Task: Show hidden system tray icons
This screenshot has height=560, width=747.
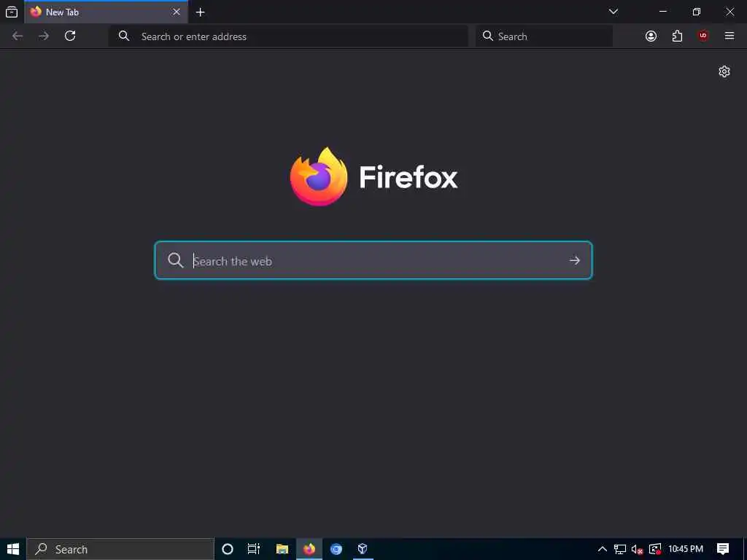Action: (602, 549)
